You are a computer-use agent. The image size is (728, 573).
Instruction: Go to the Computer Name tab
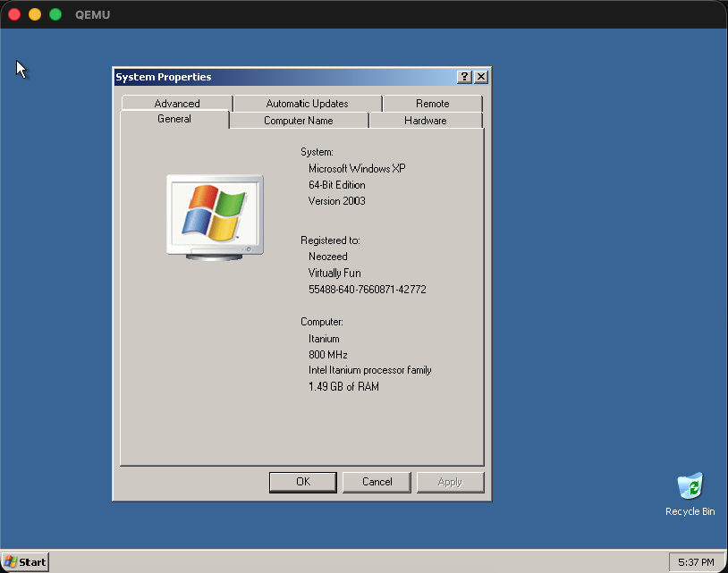tap(299, 121)
